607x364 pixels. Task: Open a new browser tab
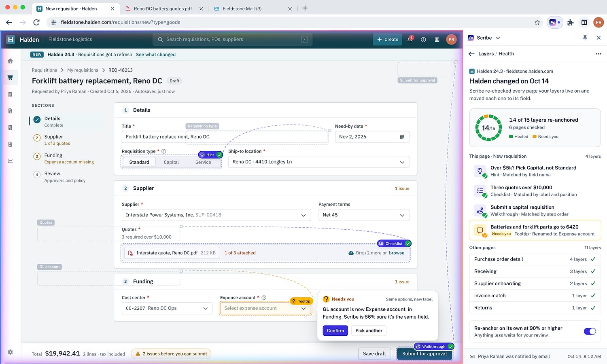point(305,8)
